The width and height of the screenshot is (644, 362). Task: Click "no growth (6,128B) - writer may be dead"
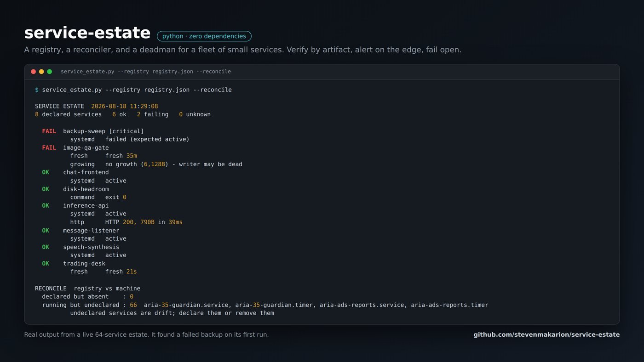pyautogui.click(x=174, y=164)
